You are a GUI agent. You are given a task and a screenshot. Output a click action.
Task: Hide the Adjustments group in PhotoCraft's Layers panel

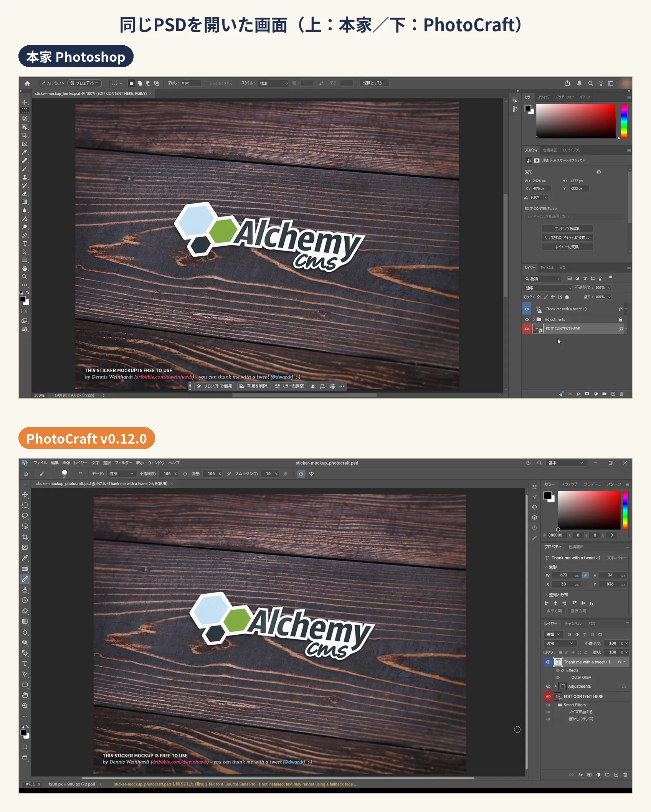(548, 686)
